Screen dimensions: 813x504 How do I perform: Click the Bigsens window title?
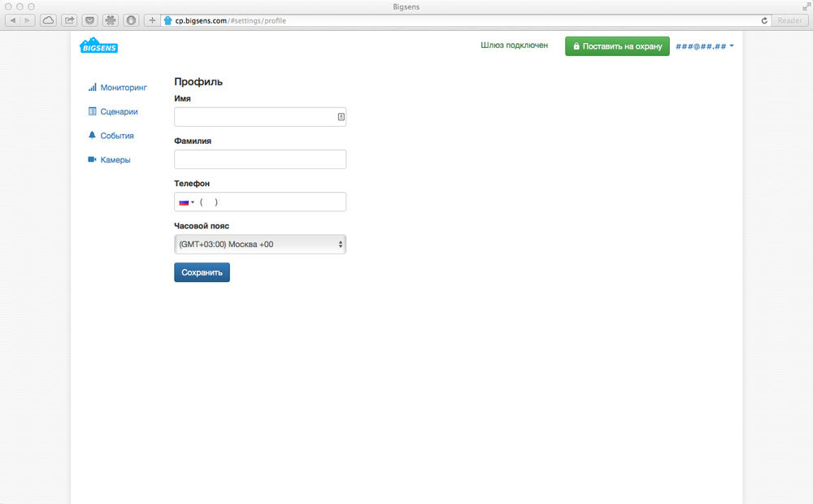coord(406,7)
